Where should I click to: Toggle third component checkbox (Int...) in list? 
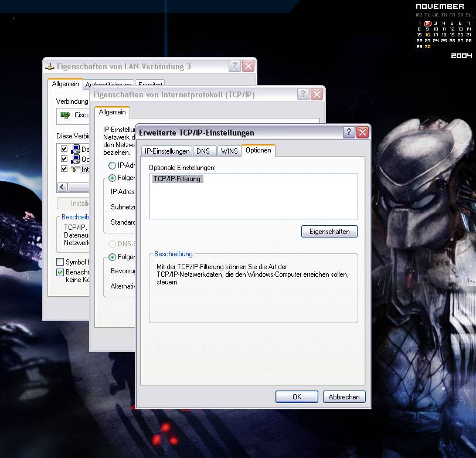coord(64,169)
